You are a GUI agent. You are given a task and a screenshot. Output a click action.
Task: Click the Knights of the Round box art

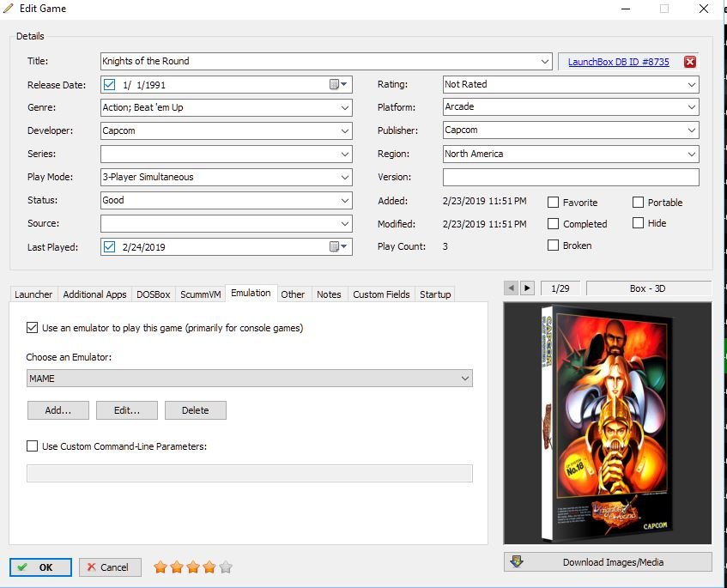[608, 423]
